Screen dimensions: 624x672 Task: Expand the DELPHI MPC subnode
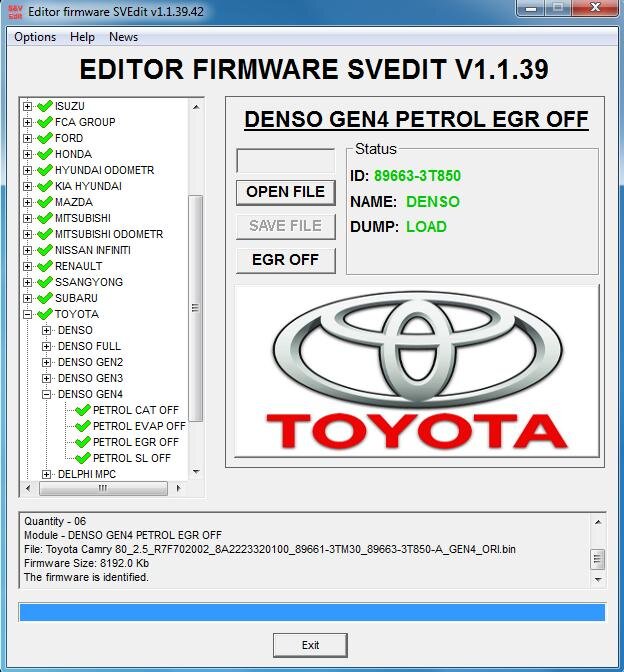coord(47,474)
